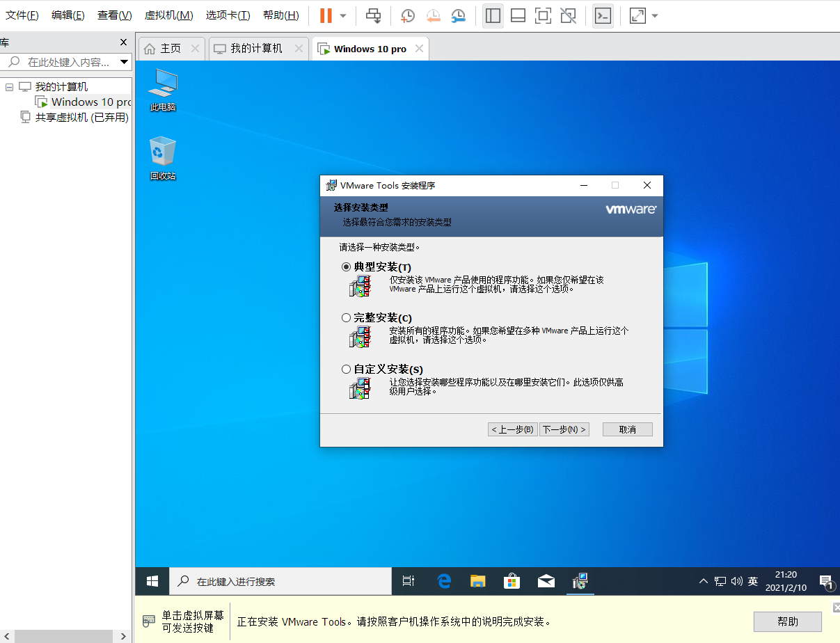Click 取消 cancel button in installer
The width and height of the screenshot is (840, 643).
tap(628, 429)
